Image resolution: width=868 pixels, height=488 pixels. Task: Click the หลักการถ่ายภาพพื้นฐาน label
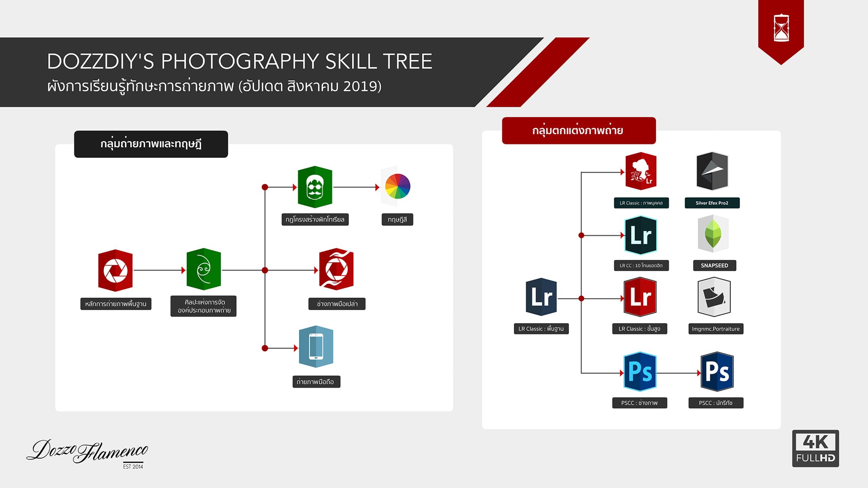[116, 304]
